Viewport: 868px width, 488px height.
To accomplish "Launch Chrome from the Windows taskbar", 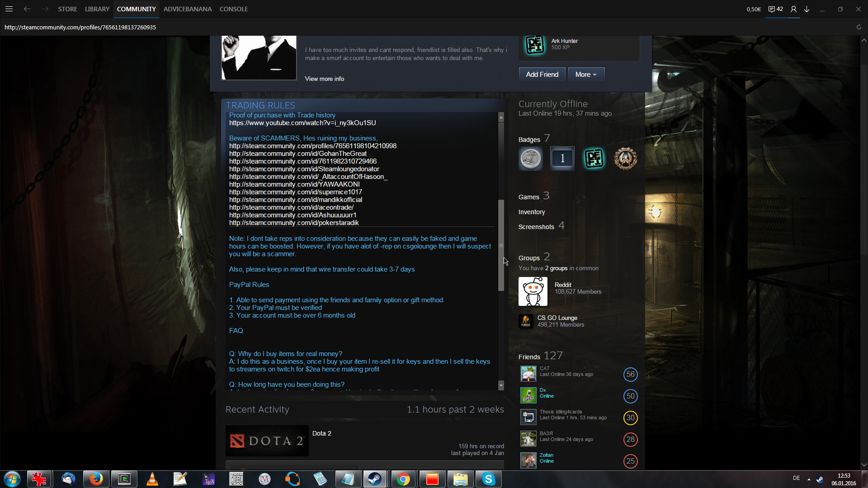I will (403, 479).
